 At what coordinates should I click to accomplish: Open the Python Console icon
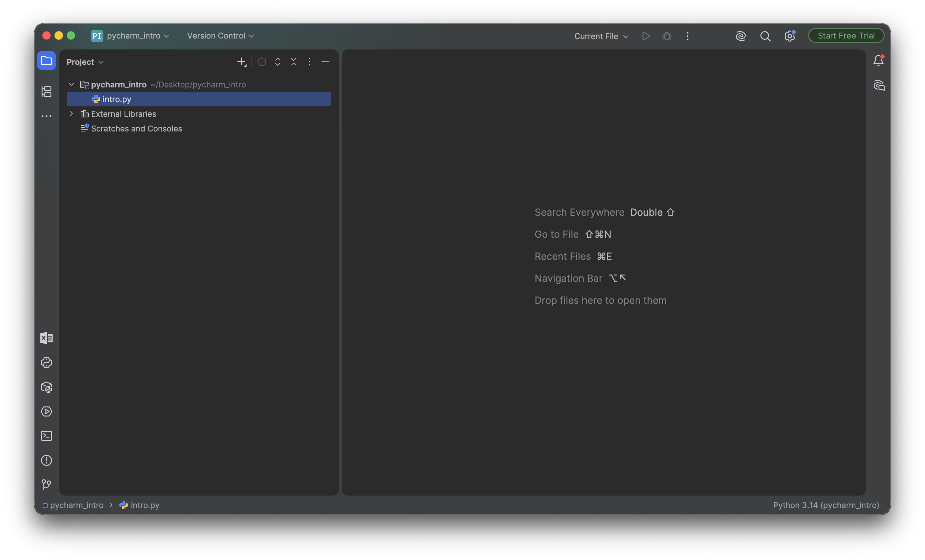(x=46, y=362)
